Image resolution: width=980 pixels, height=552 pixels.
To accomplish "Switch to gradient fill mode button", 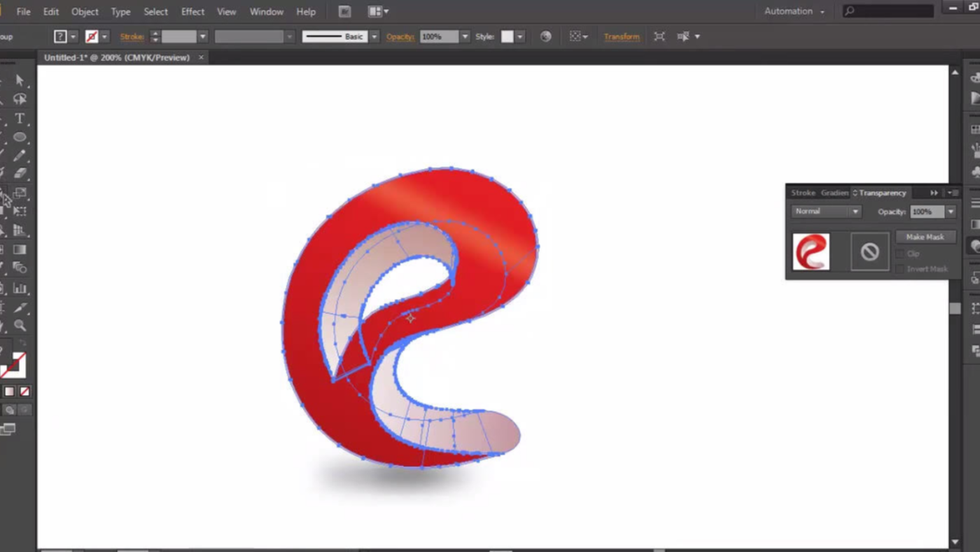I will coord(10,392).
